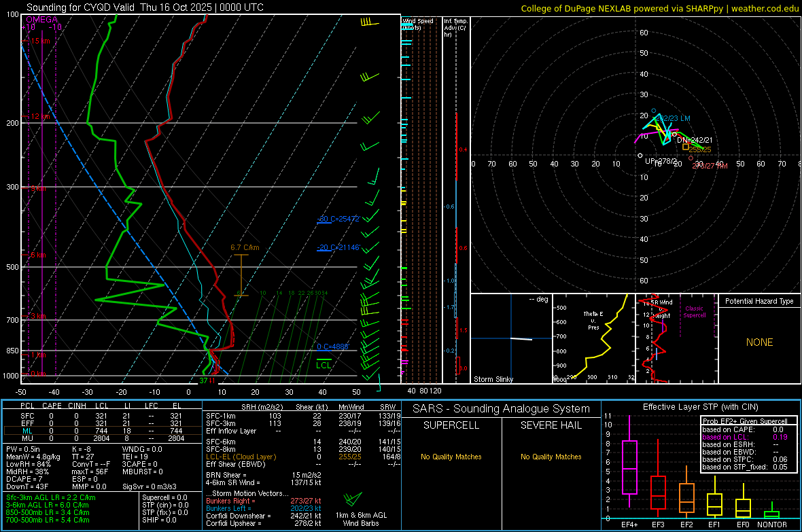Screen dimensions: 802x532
Task: Click the 6.7 C/km lapse rate annotation
Action: tap(245, 247)
